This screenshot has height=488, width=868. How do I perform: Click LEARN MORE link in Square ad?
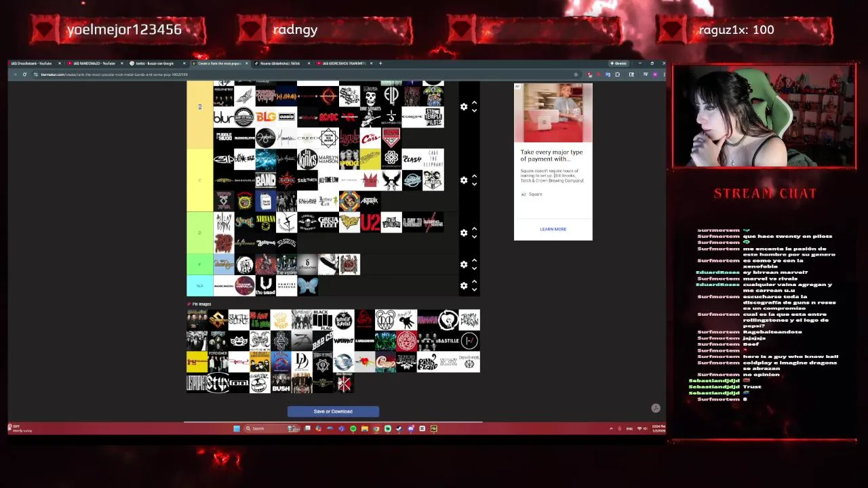tap(553, 229)
